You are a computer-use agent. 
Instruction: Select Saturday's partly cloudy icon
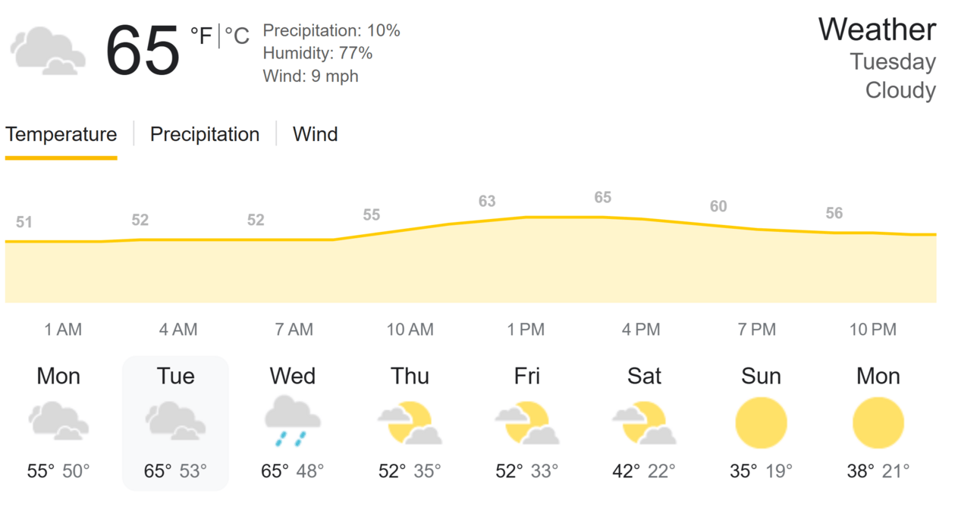(x=643, y=422)
